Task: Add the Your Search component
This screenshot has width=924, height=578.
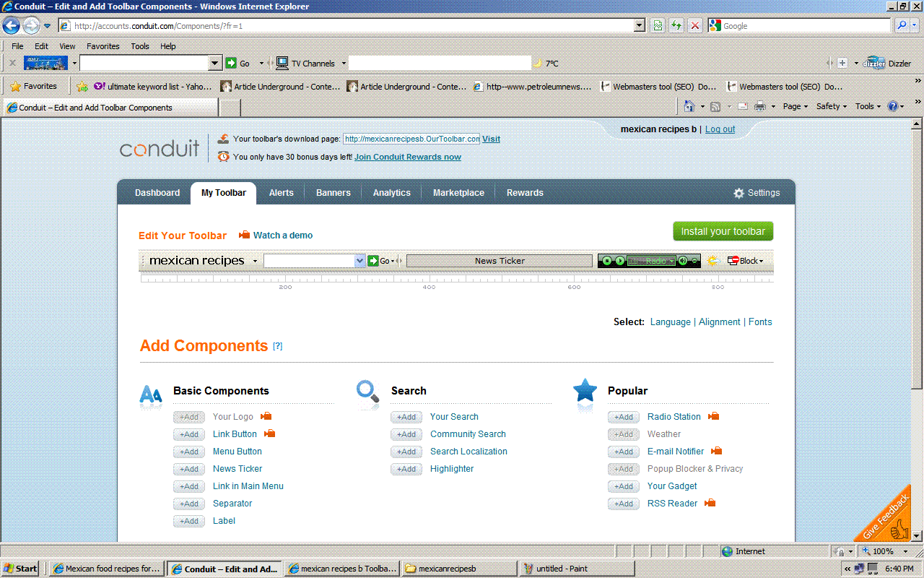Action: point(406,417)
